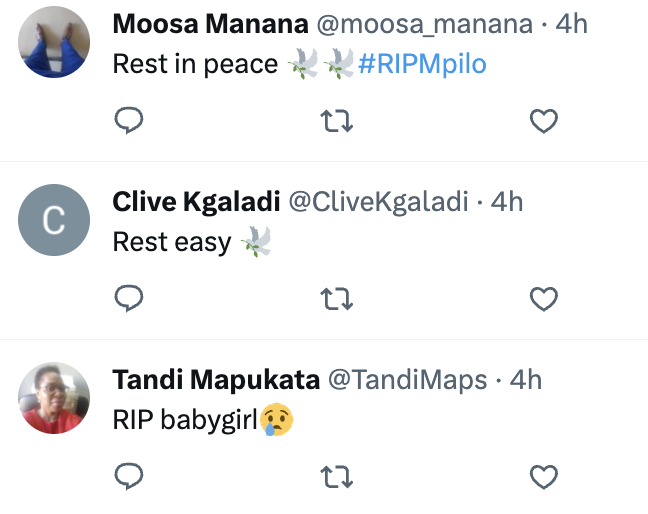Reply to Moosa Manana's tweet
This screenshot has height=514, width=648.
(x=129, y=120)
